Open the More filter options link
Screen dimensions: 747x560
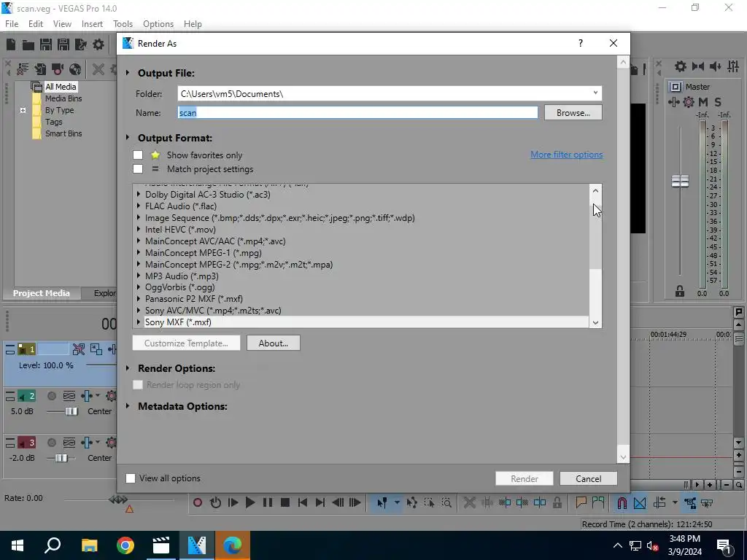click(x=566, y=155)
